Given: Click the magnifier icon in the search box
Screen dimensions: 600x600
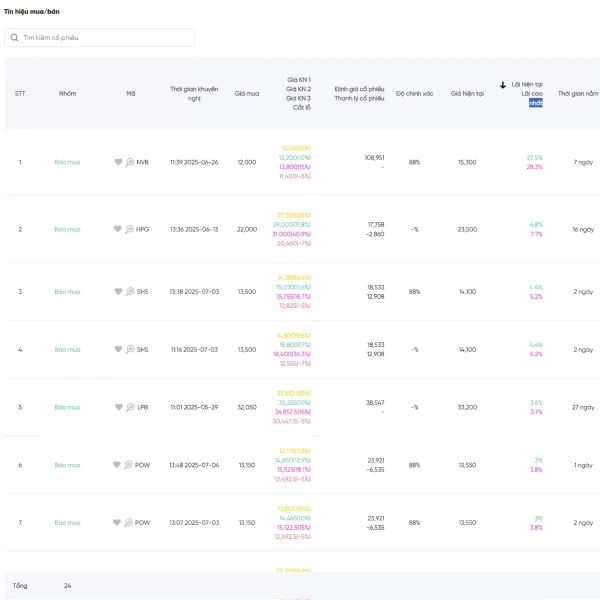Looking at the screenshot, I should click(x=14, y=38).
